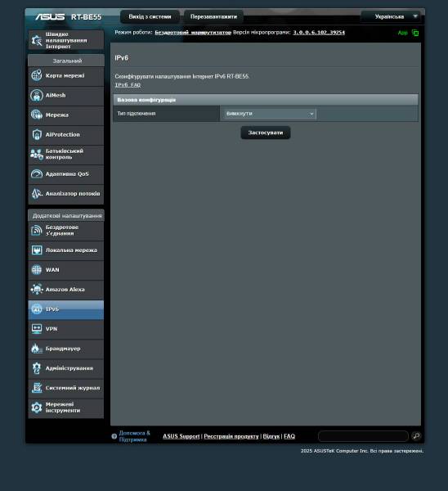Go to the Брандмауер menu item
Image resolution: width=448 pixels, height=491 pixels.
tap(66, 349)
